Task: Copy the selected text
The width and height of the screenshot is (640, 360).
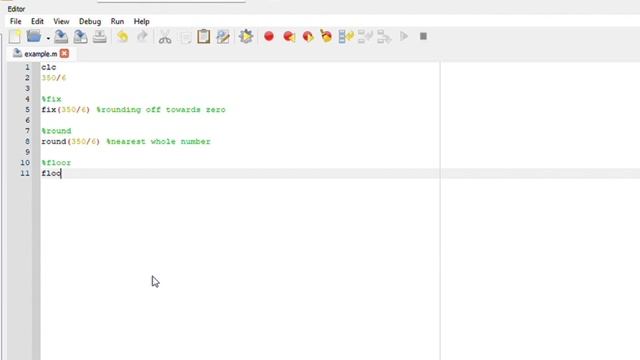Action: pyautogui.click(x=186, y=38)
